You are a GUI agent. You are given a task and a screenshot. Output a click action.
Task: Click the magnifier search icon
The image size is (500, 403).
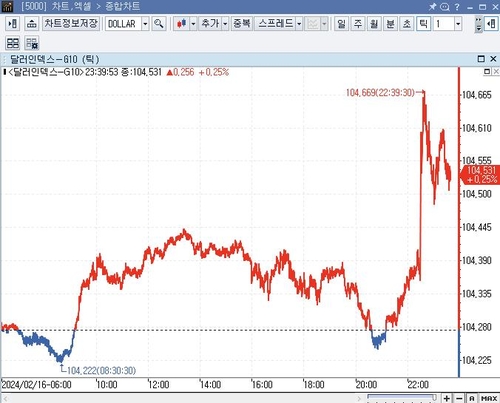point(159,24)
